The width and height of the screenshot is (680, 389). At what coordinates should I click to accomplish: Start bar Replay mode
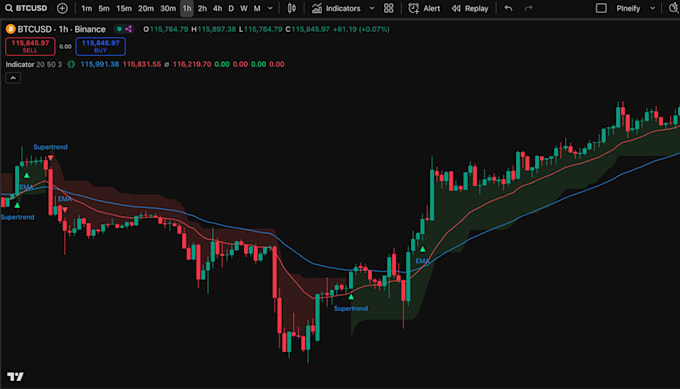click(x=470, y=8)
